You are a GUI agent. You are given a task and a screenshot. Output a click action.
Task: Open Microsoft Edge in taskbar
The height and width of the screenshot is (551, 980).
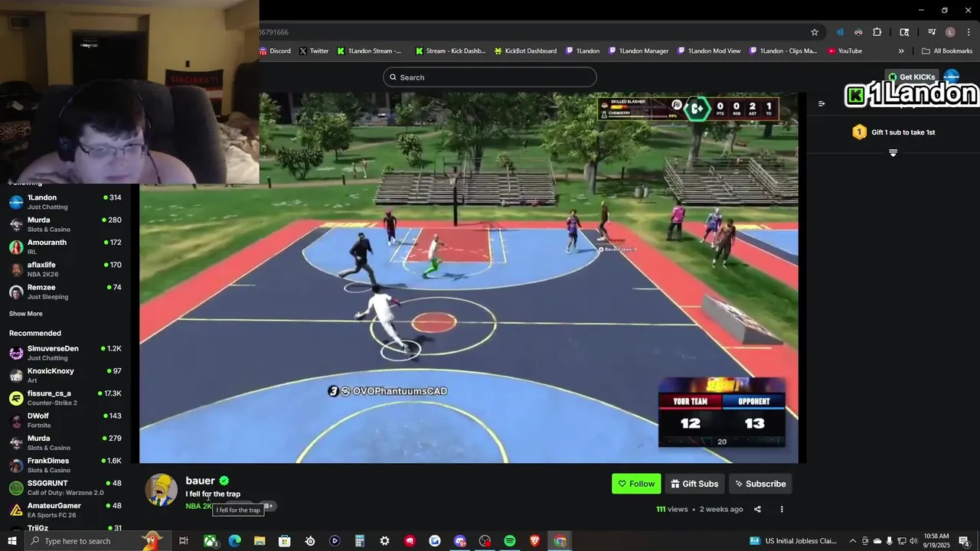pos(234,541)
